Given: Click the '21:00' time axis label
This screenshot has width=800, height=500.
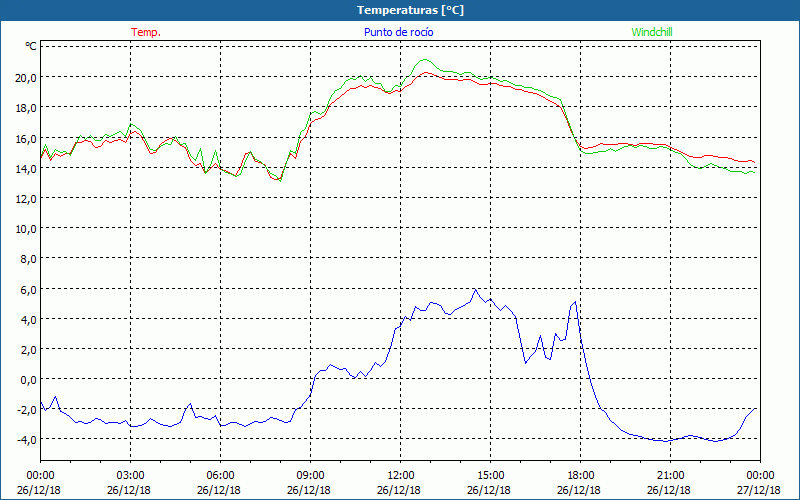Looking at the screenshot, I should [x=670, y=476].
